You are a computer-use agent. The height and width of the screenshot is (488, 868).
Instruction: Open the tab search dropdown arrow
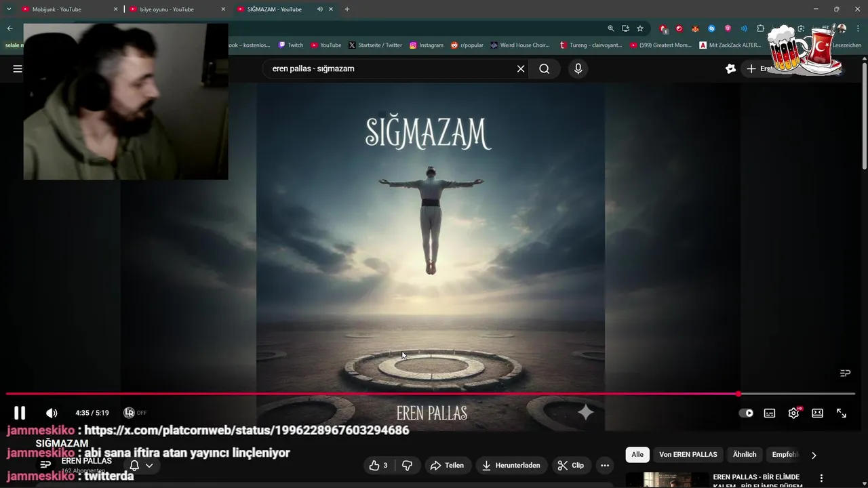pyautogui.click(x=9, y=9)
